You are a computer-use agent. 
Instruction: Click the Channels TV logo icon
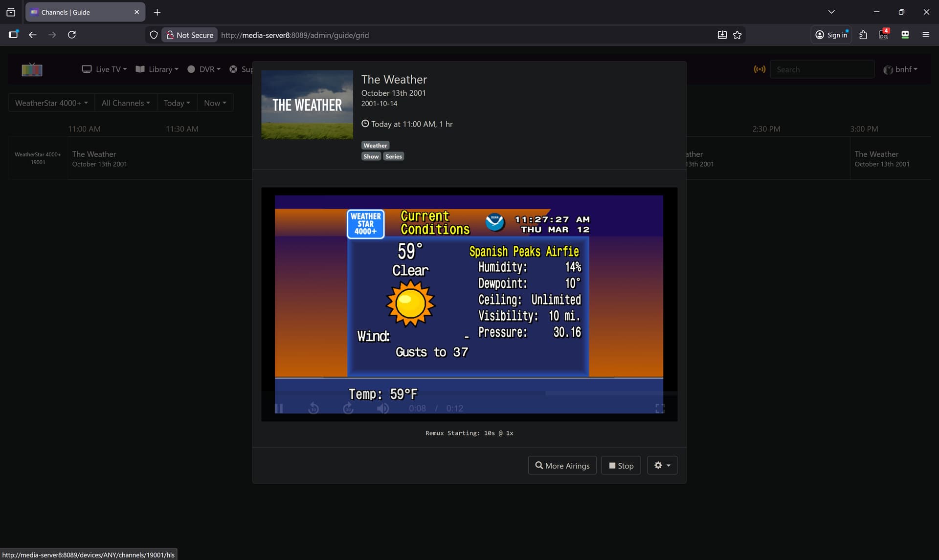(32, 69)
